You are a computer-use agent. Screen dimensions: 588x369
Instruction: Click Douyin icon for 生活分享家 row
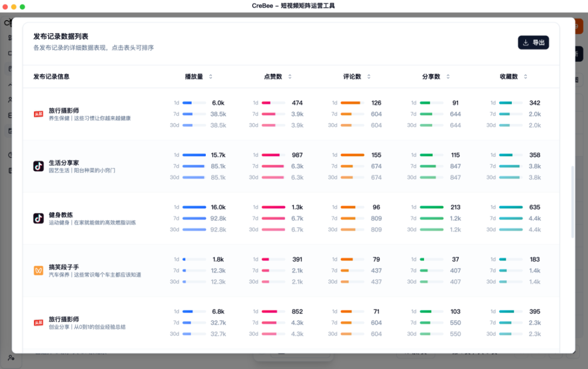[x=39, y=166]
